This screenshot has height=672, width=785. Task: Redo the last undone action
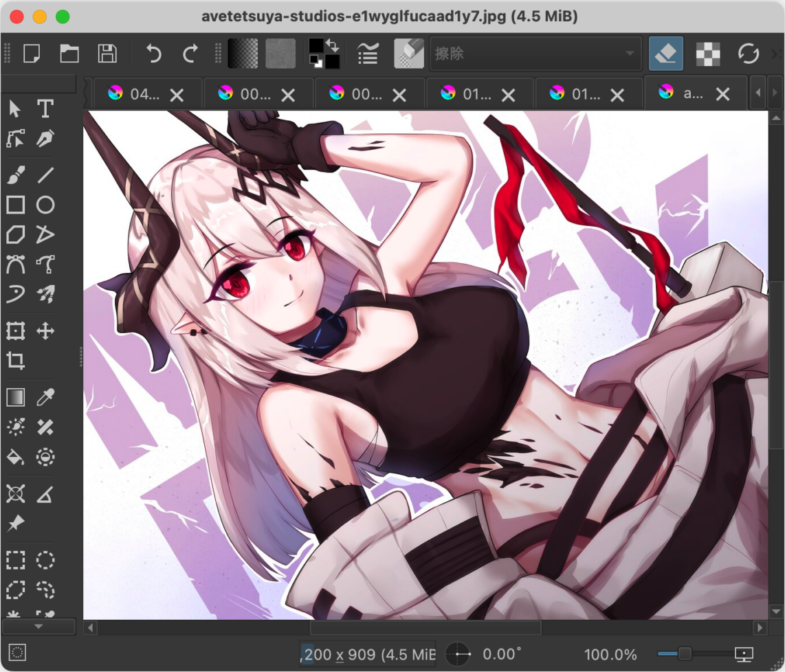coord(190,54)
